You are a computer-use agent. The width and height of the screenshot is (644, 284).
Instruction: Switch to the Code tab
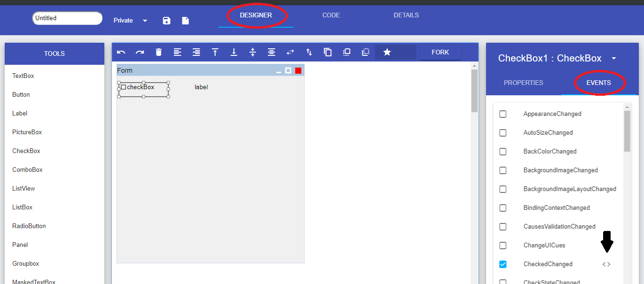click(x=331, y=15)
